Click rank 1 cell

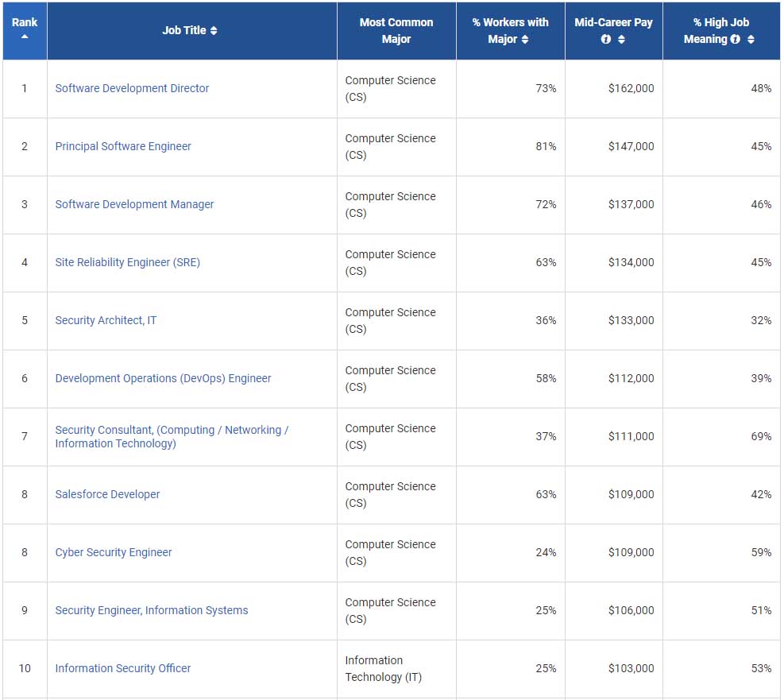click(25, 88)
